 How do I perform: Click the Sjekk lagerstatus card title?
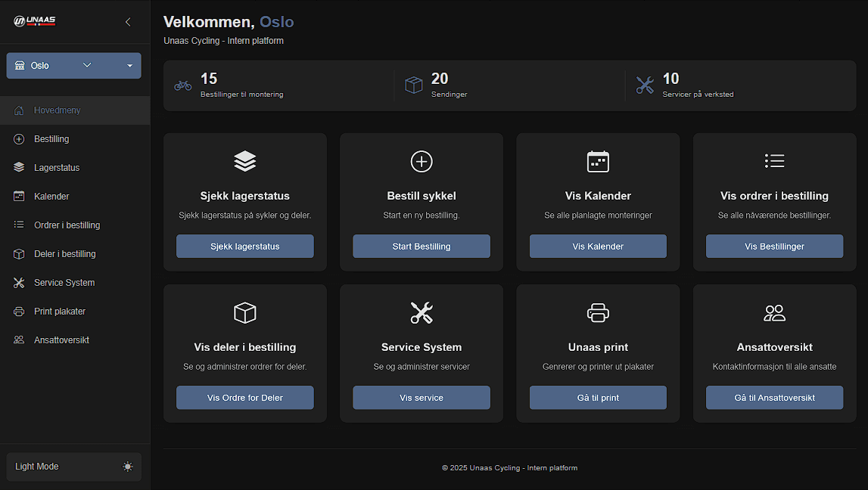(244, 196)
